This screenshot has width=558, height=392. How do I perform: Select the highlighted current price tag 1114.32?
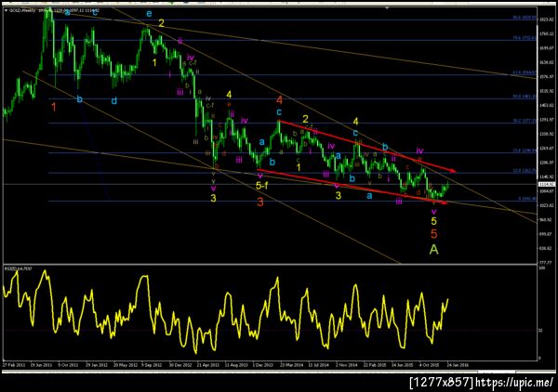point(547,184)
